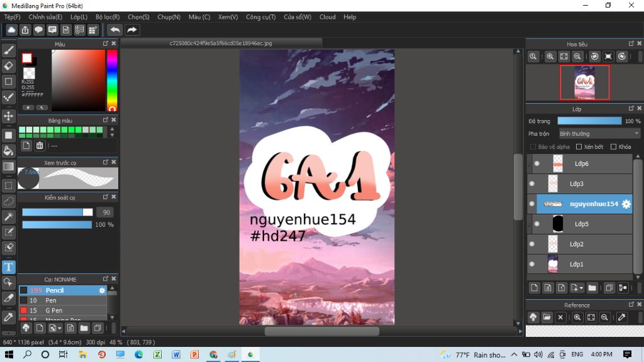Click the canvas horizontal scrollbar

coord(321,331)
